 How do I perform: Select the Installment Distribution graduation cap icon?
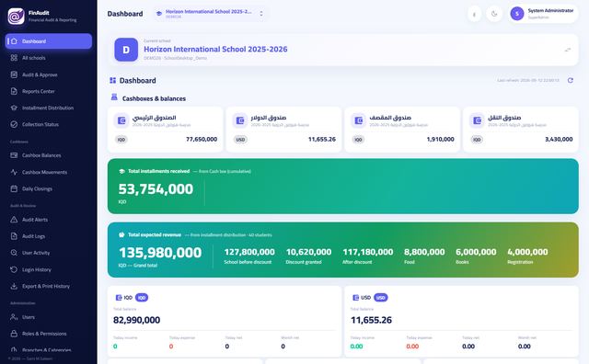14,108
